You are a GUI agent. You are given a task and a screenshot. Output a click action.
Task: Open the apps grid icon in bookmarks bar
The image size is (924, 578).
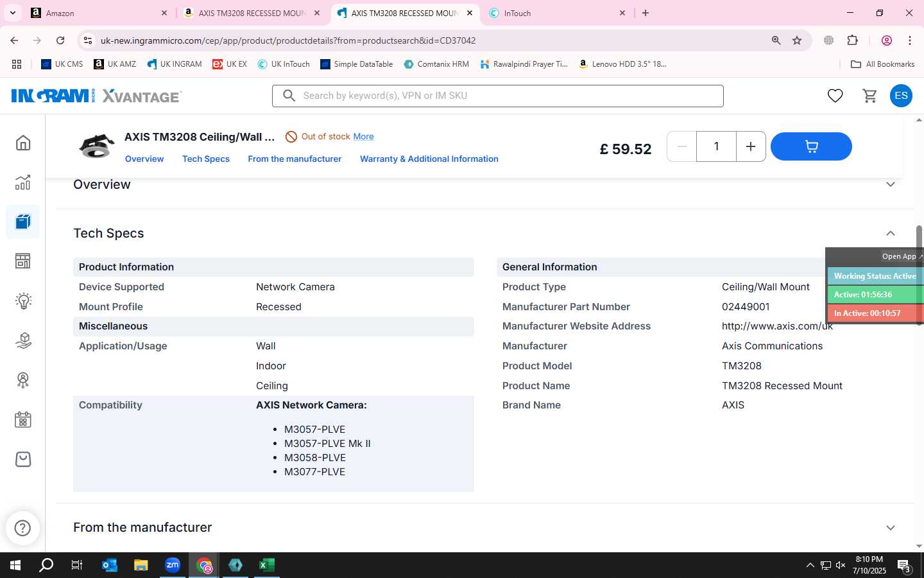coord(17,64)
